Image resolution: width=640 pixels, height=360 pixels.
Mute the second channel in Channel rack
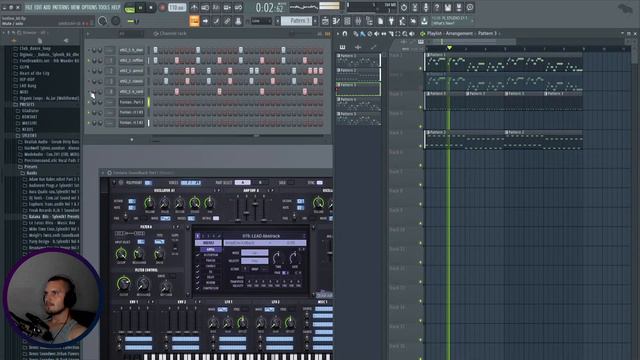point(89,60)
